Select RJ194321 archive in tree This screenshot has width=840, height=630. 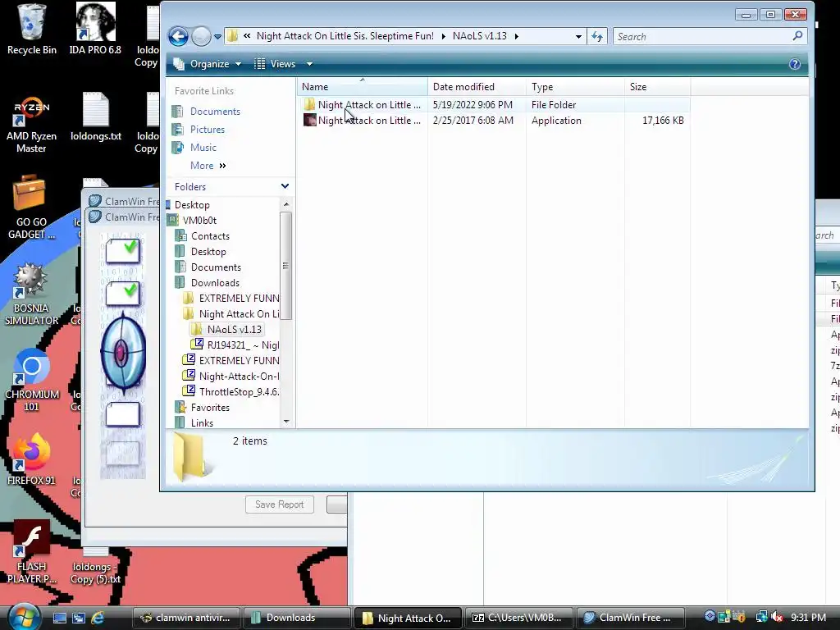(243, 345)
